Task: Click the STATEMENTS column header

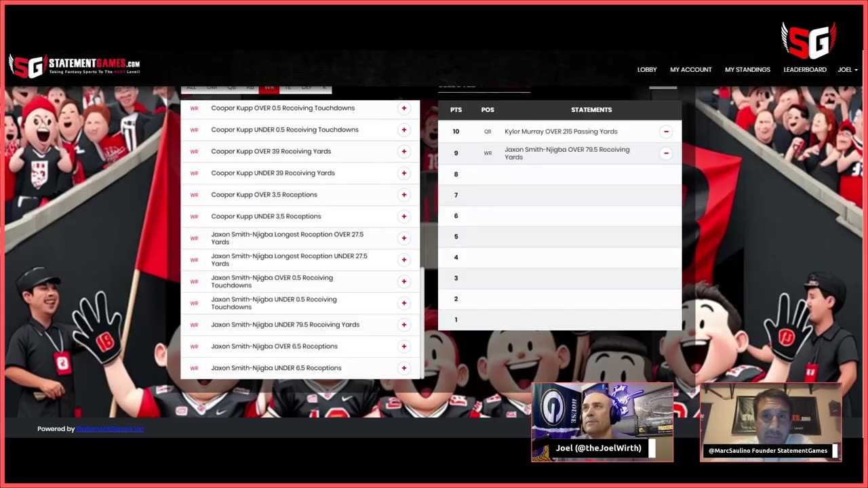Action: 591,110
